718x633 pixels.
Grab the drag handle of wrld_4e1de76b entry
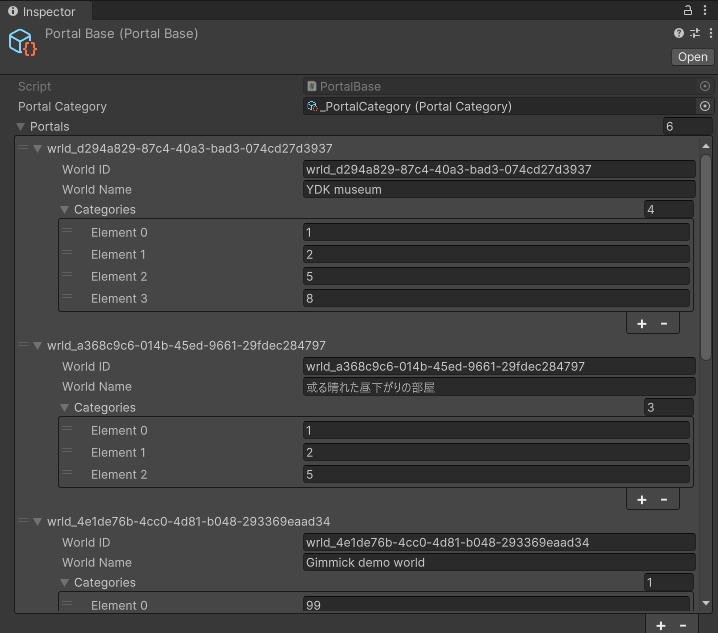coord(22,520)
